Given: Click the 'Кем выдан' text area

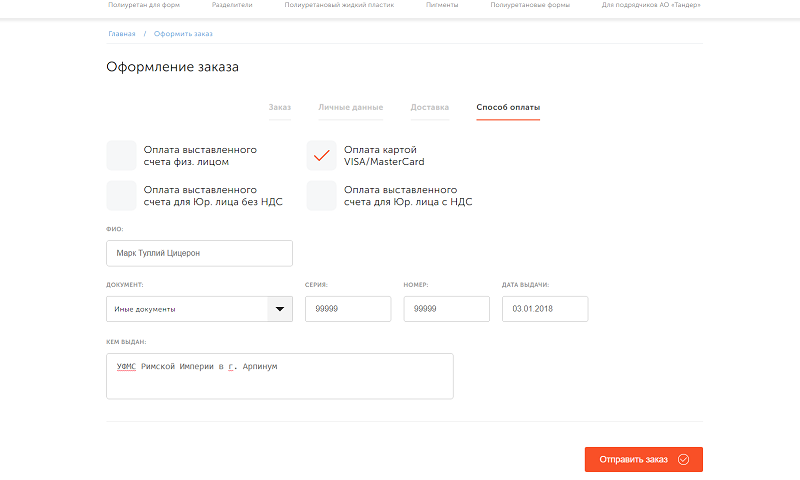Looking at the screenshot, I should (280, 376).
